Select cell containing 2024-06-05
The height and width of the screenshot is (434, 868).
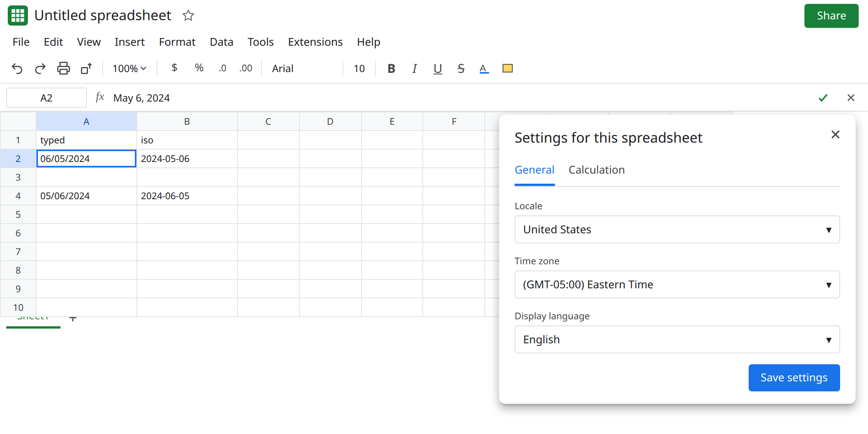tap(187, 196)
